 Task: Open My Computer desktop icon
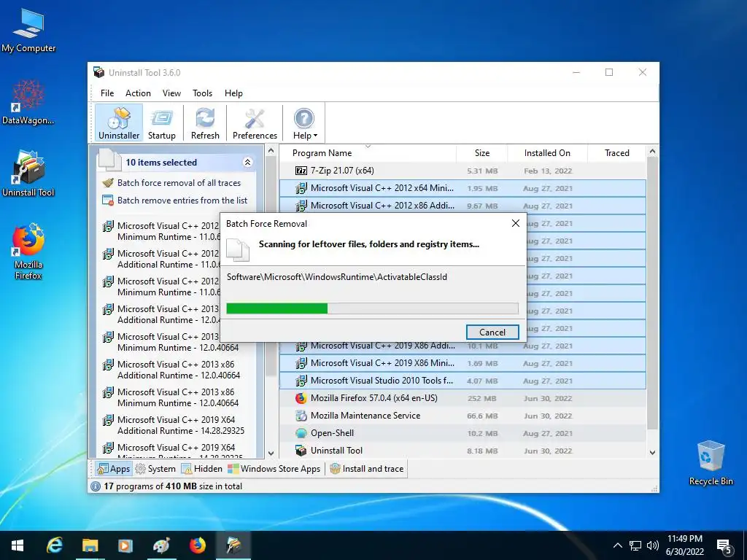click(x=28, y=31)
